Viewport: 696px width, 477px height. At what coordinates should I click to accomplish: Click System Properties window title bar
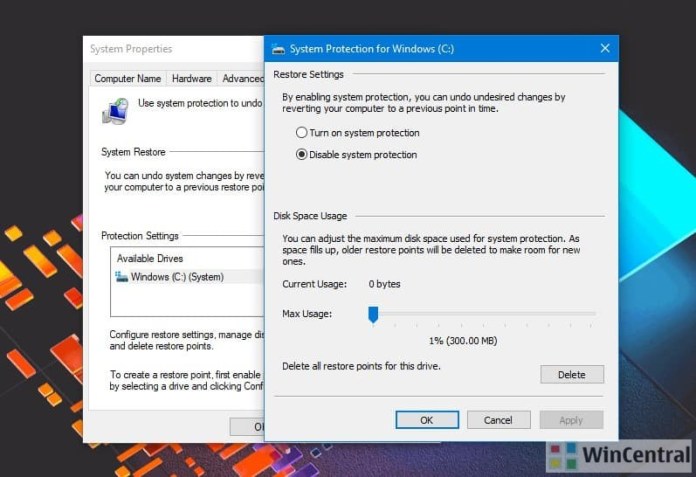click(x=173, y=49)
